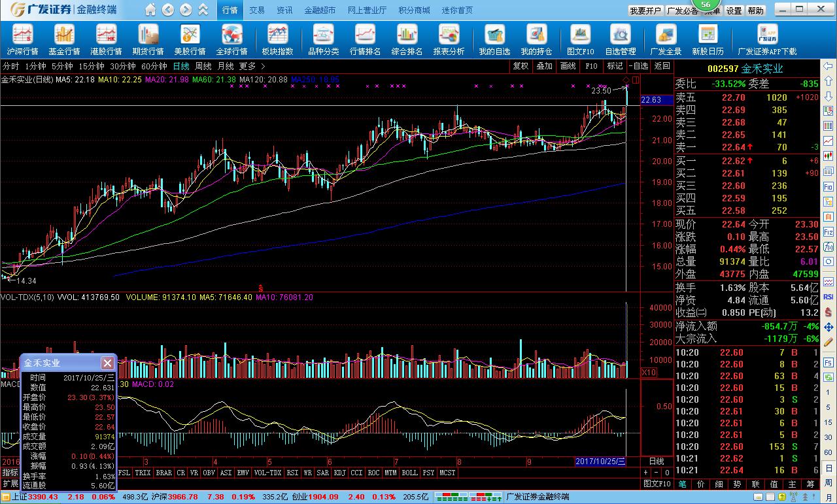Switch to 60分钟 chart period
Viewport: 837px width, 504px height.
click(154, 66)
